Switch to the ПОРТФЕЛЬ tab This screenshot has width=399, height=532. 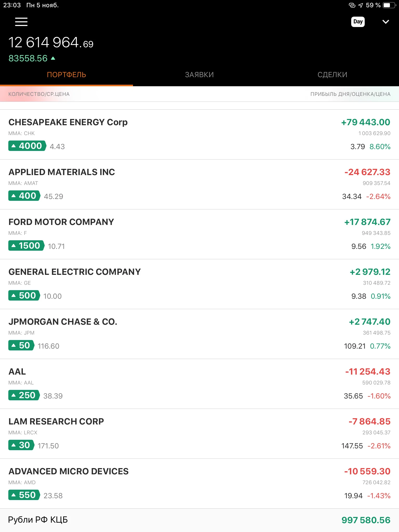(x=66, y=75)
